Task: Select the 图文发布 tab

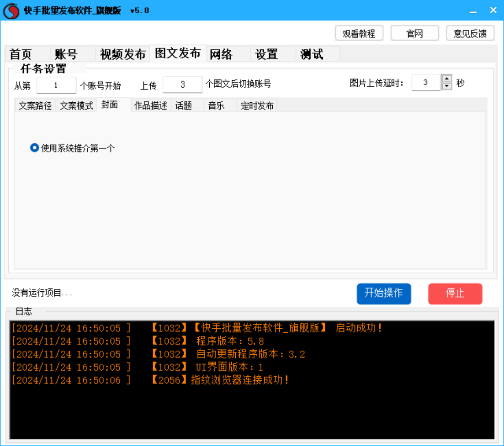Action: click(178, 53)
